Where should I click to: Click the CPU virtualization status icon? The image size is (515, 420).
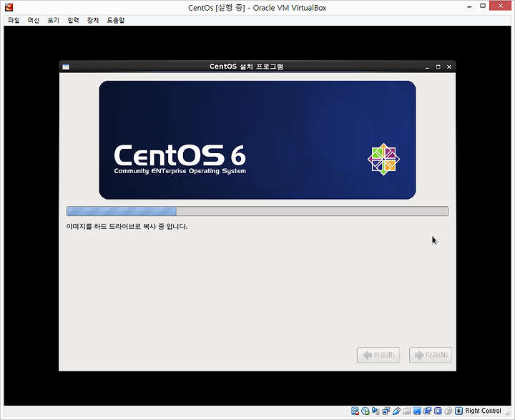(438, 411)
